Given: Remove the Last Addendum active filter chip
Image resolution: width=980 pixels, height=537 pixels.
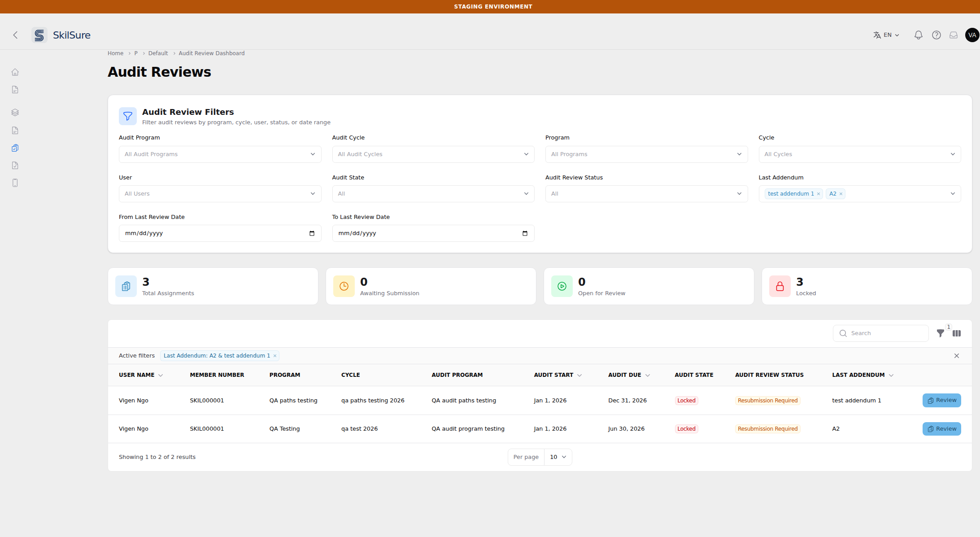Looking at the screenshot, I should pos(275,356).
